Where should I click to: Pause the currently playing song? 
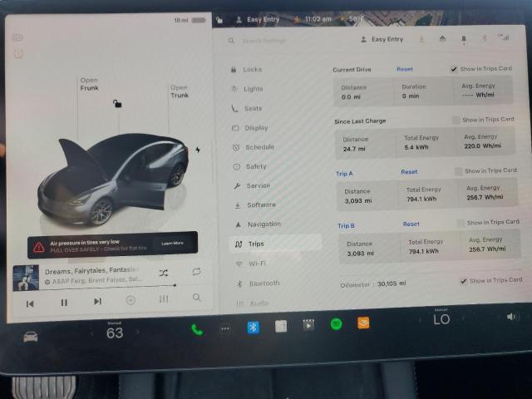[64, 303]
